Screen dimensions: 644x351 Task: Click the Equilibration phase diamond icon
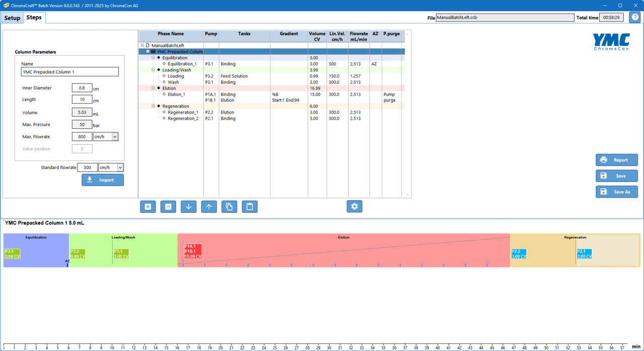pos(158,58)
